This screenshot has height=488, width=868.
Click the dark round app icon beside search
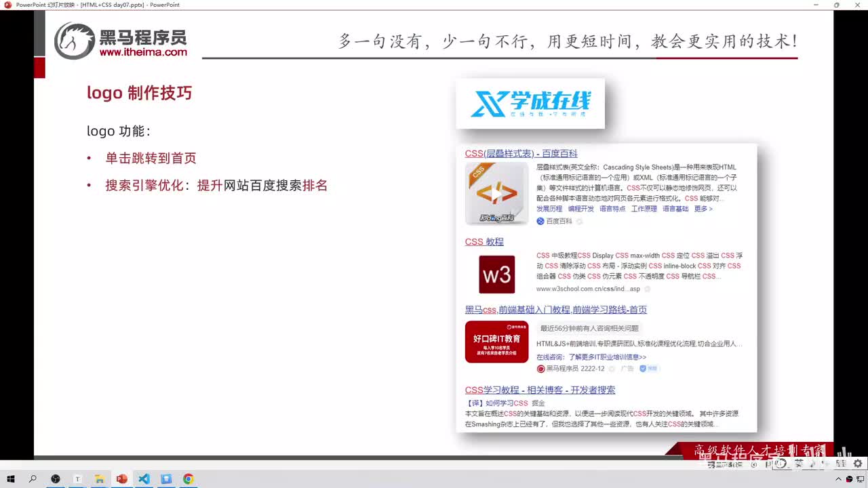click(x=55, y=479)
